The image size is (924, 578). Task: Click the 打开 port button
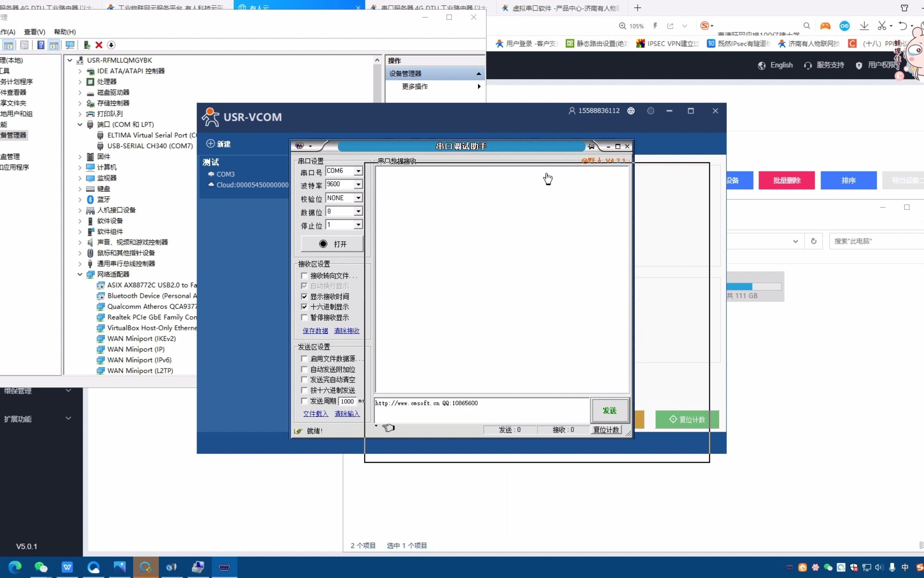pyautogui.click(x=332, y=244)
